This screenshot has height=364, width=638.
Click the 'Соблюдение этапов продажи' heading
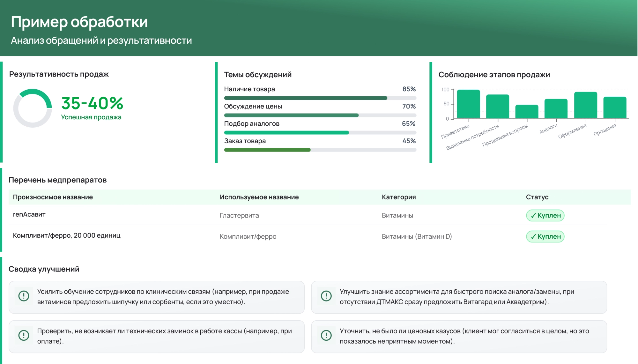click(494, 75)
